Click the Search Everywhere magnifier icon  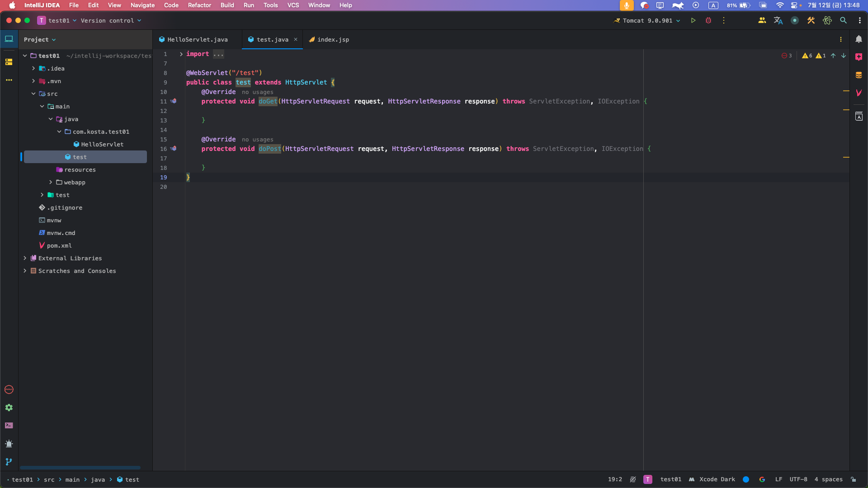pyautogui.click(x=843, y=21)
